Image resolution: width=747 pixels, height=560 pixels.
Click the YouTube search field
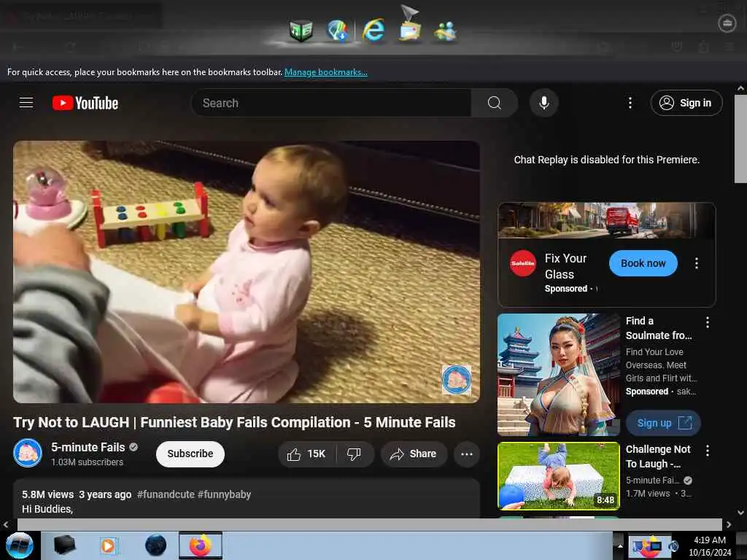click(x=331, y=103)
